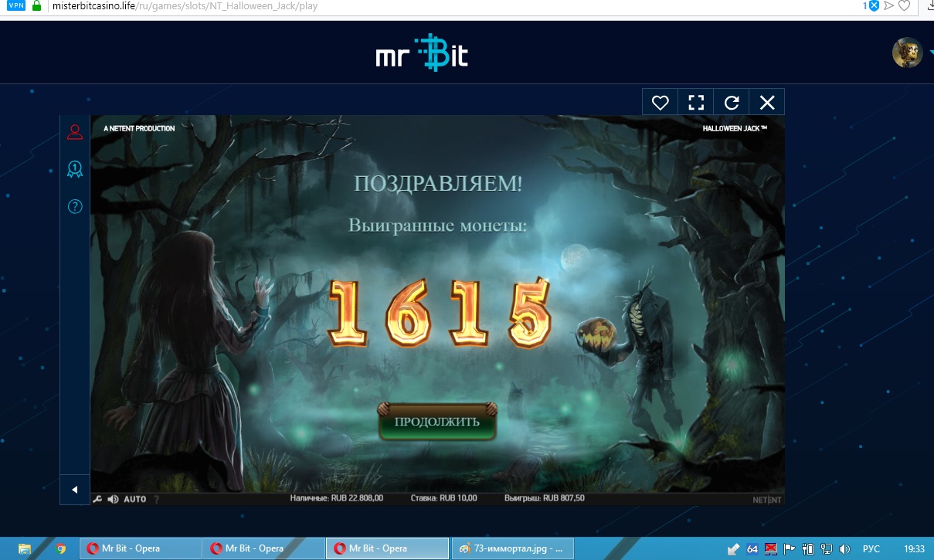Viewport: 934px width, 560px height.
Task: Click the NETENT logo in game bar
Action: (767, 500)
